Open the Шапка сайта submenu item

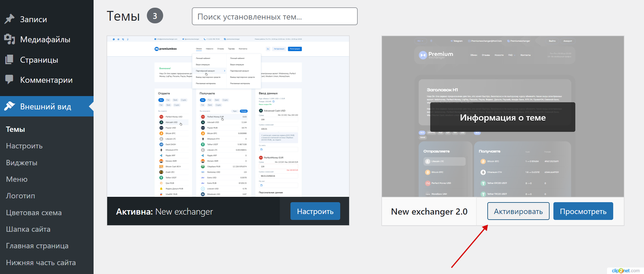(28, 229)
